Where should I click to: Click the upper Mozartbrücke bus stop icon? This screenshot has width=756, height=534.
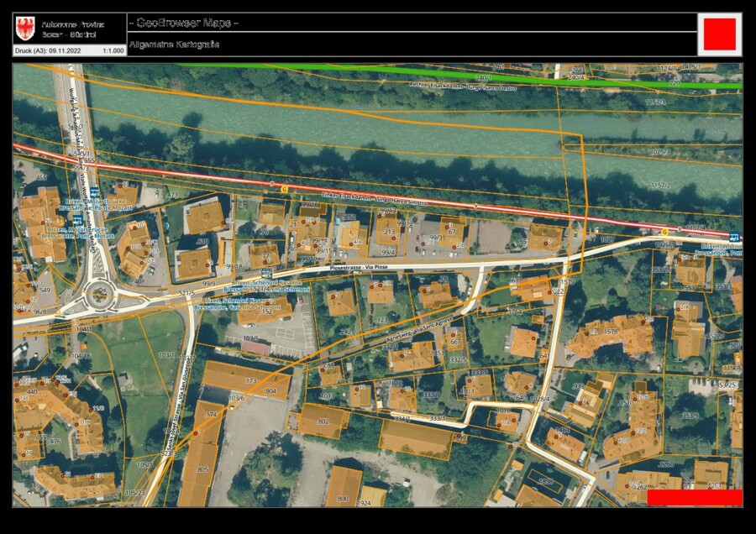tap(93, 192)
